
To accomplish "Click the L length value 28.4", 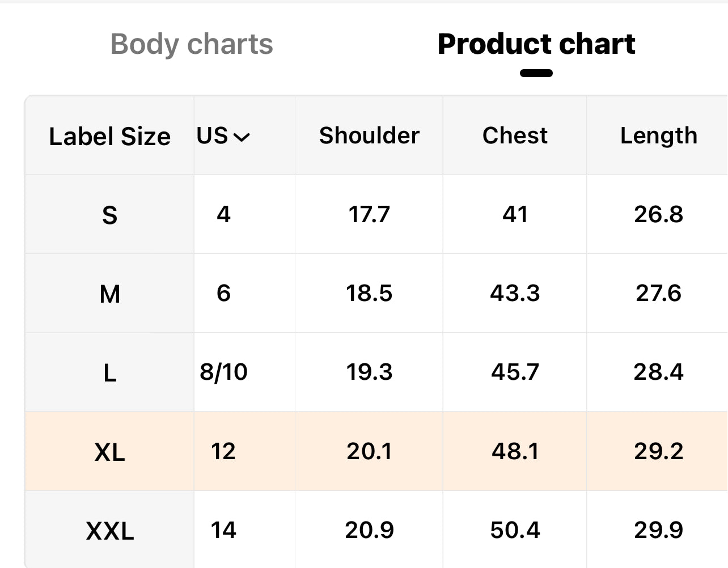I will (658, 372).
